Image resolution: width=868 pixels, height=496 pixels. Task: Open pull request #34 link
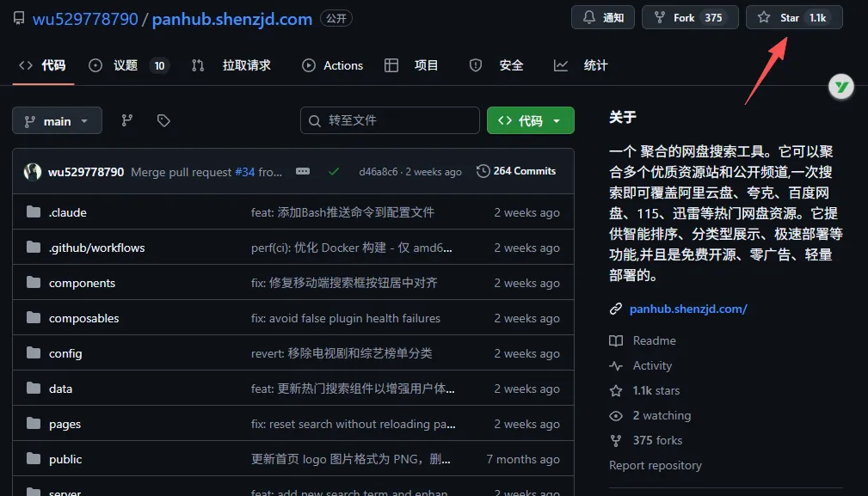click(244, 172)
